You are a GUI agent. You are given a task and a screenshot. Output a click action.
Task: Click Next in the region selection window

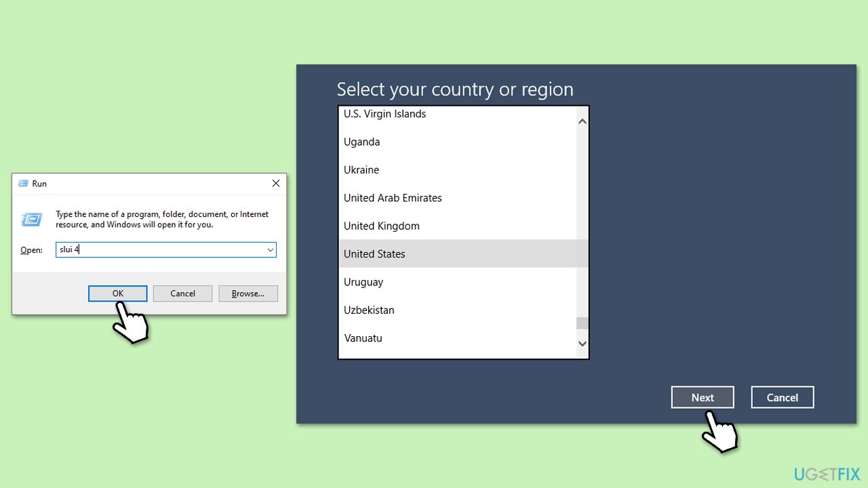703,398
